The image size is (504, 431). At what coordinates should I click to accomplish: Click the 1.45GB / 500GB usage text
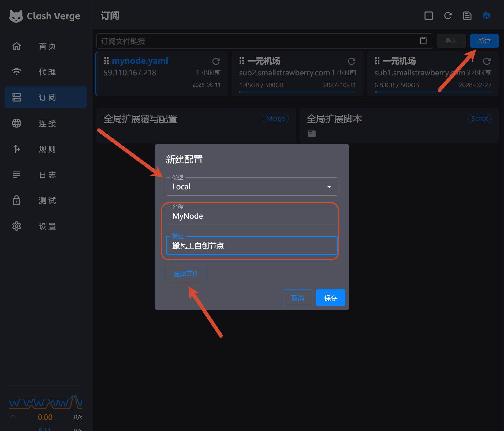tap(261, 85)
